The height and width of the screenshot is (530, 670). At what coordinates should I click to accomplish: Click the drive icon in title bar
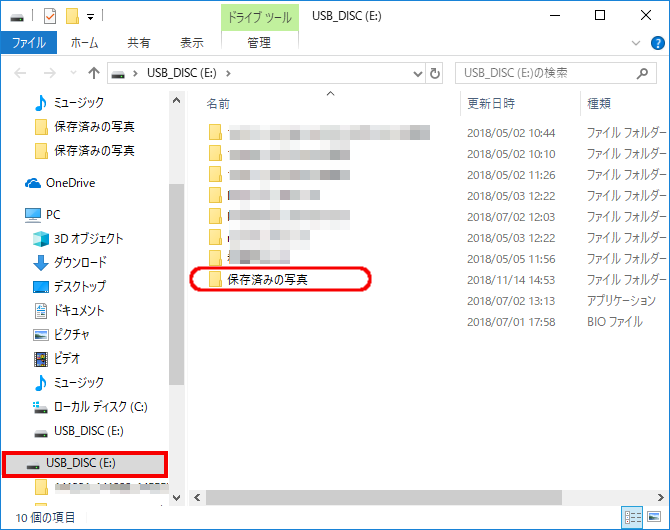17,18
